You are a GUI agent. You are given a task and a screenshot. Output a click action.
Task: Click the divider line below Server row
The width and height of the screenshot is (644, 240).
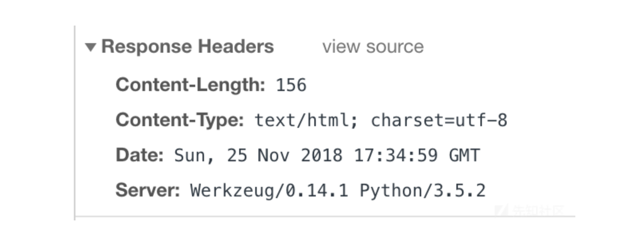[325, 216]
